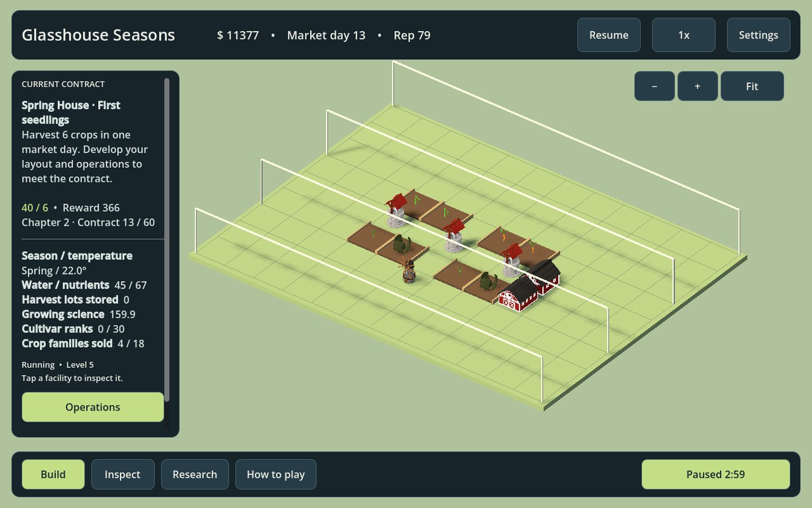This screenshot has height=508, width=812.
Task: Open the Operations panel
Action: [93, 407]
